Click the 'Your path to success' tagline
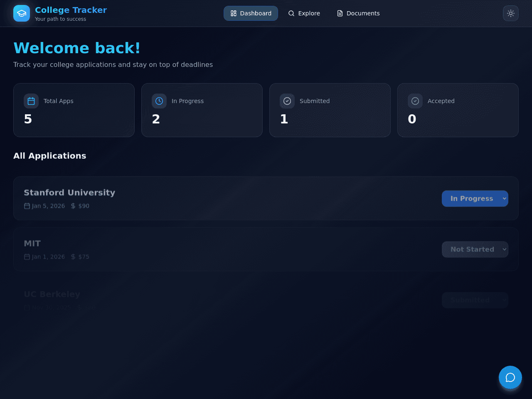Image resolution: width=532 pixels, height=399 pixels. point(60,19)
